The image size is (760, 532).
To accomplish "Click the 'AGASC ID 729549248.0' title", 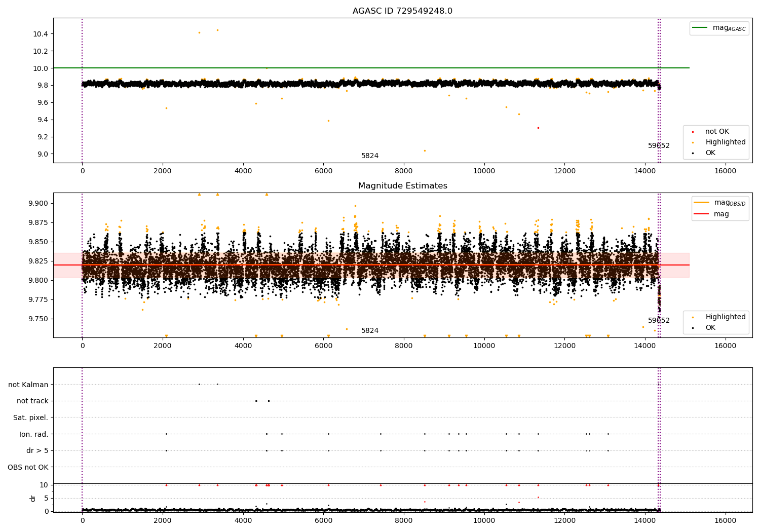I will 402,11.
